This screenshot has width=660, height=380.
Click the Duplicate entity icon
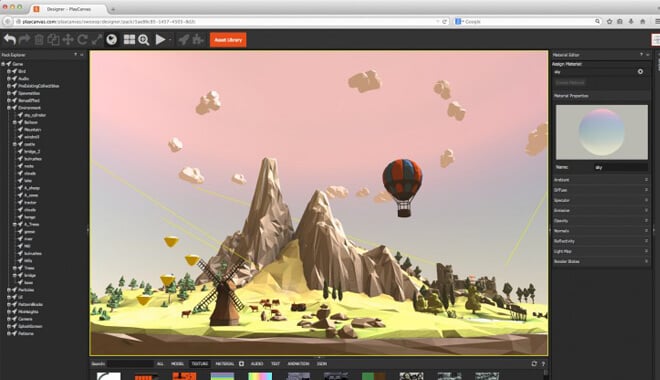pyautogui.click(x=53, y=40)
